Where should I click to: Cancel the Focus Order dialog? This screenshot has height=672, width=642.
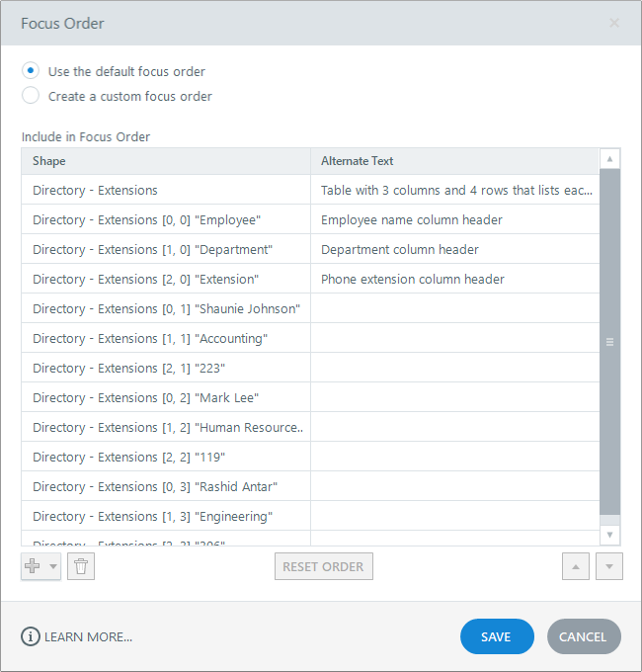(584, 636)
